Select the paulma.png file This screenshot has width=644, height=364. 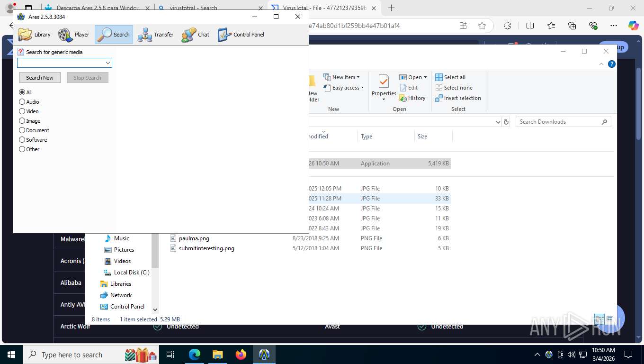[x=194, y=238]
